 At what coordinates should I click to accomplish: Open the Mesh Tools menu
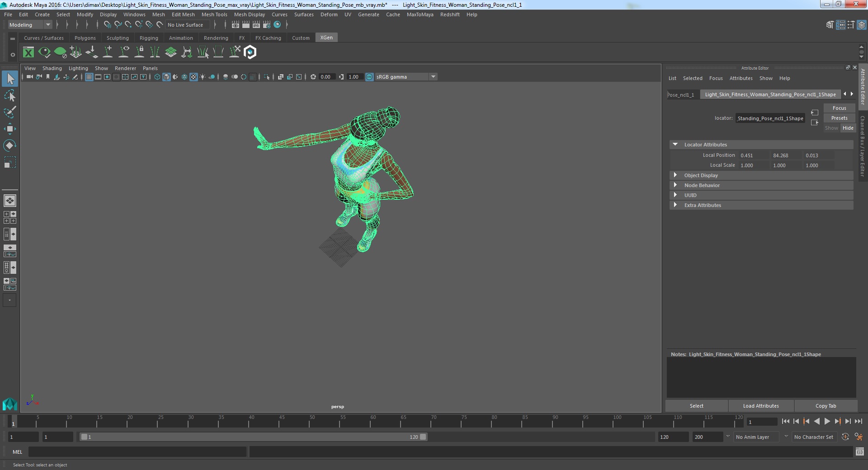pos(214,14)
